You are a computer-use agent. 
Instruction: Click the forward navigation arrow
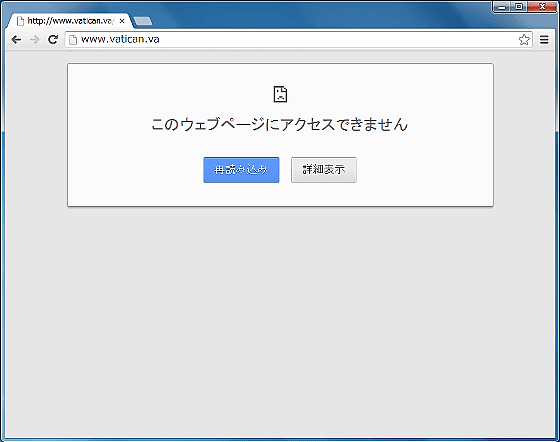[34, 40]
